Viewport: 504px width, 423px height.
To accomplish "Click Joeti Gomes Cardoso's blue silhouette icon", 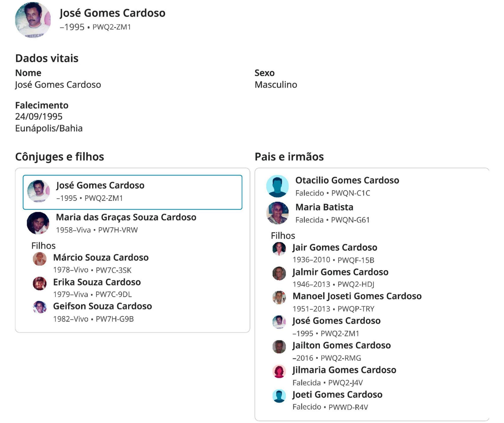I will tap(279, 396).
